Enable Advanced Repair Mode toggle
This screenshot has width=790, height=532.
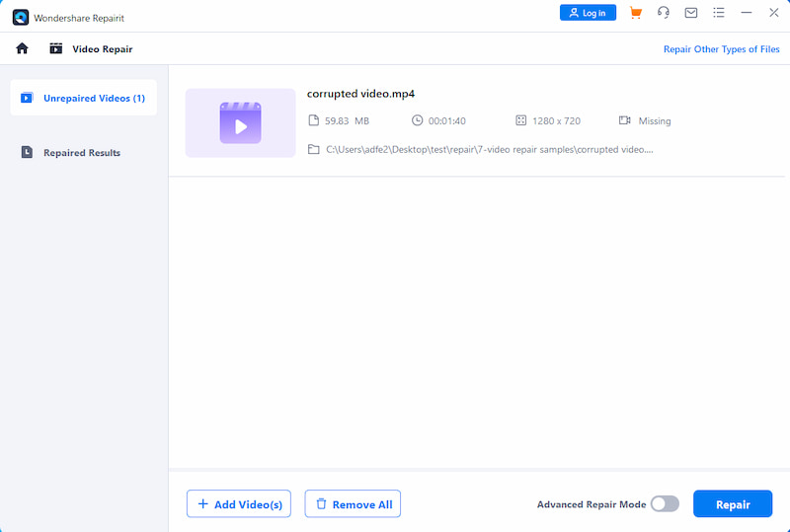665,504
